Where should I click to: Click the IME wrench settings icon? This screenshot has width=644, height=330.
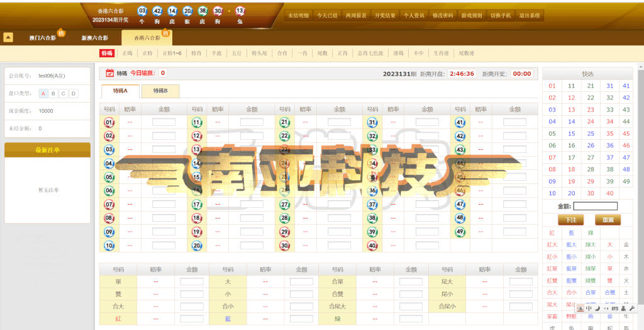(631, 308)
